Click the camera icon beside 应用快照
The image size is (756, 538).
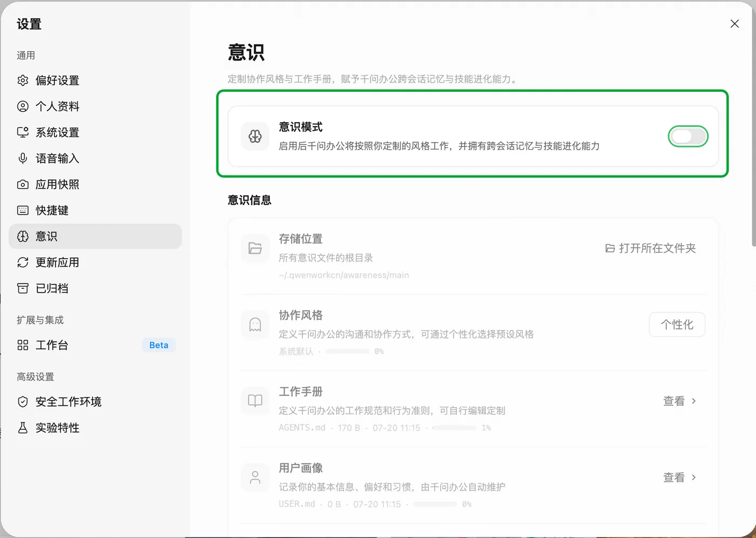pos(23,184)
